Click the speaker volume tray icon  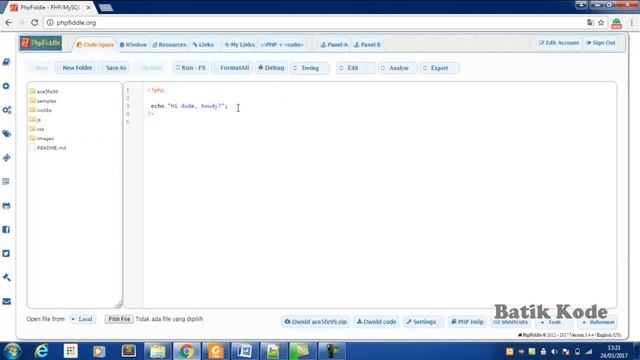tap(554, 351)
